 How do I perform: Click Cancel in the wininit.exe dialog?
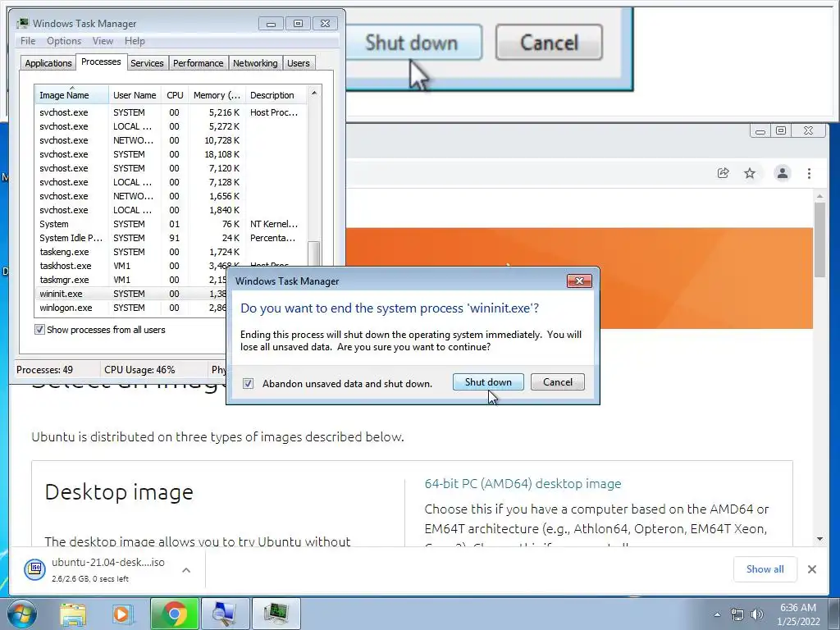point(558,382)
